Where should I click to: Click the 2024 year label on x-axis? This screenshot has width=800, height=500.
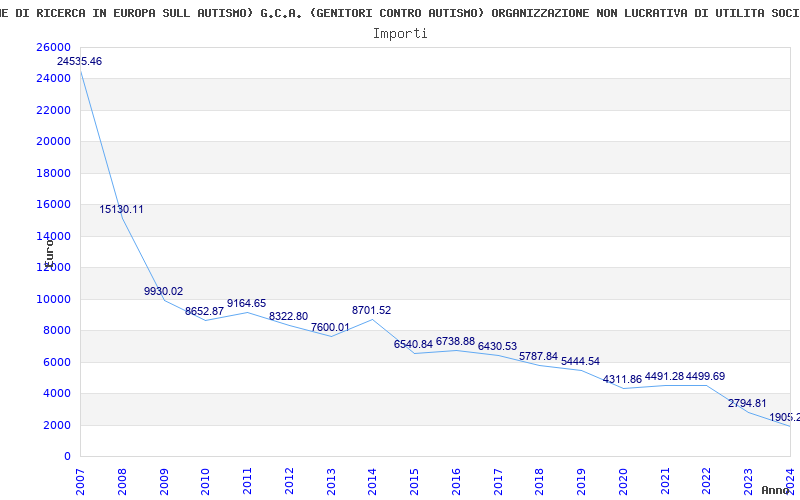pos(790,479)
